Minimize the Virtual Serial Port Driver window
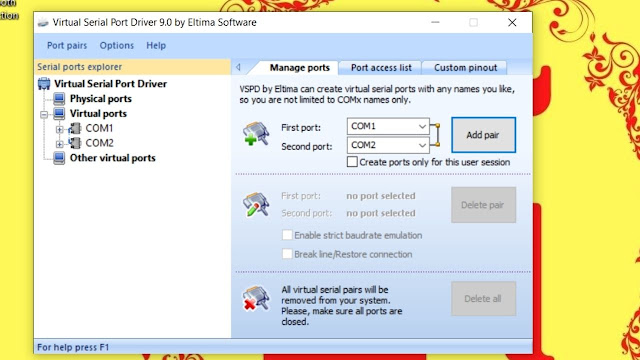640x360 pixels. point(436,22)
